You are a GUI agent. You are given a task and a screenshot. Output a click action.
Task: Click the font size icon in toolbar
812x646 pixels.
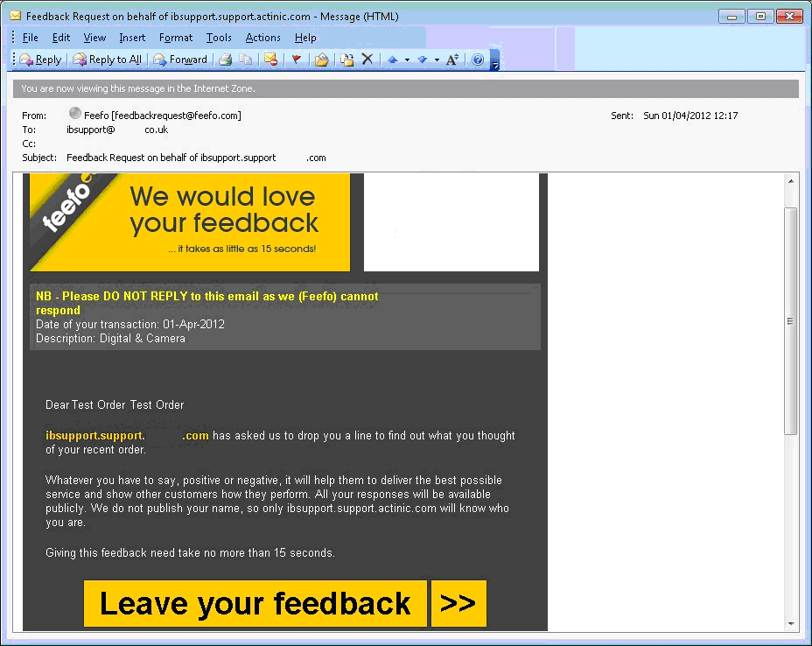click(452, 60)
